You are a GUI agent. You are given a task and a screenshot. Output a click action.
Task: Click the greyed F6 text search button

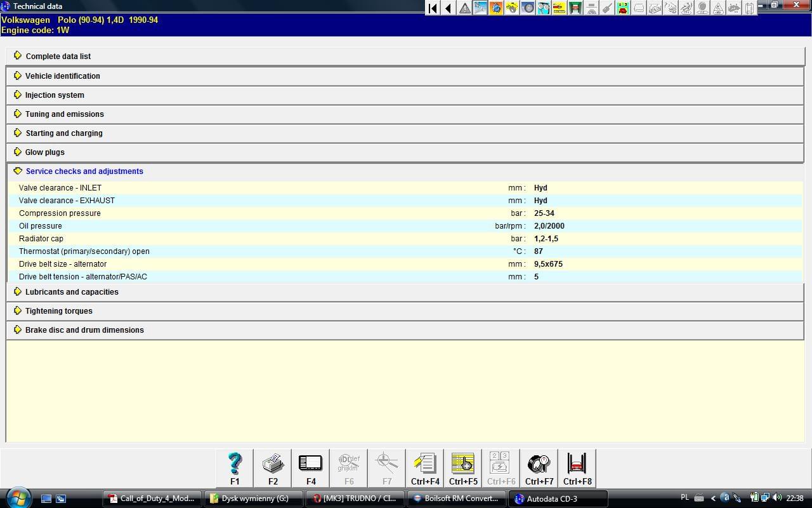[x=349, y=469]
